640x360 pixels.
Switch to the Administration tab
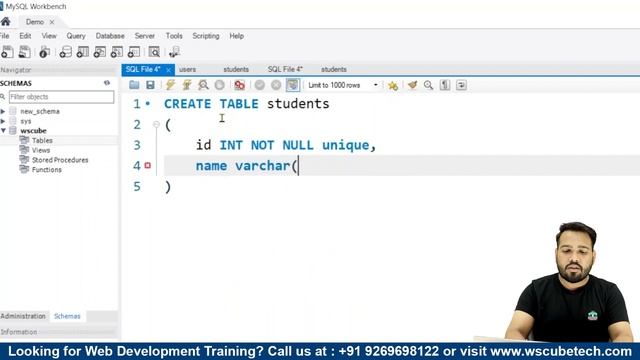[23, 316]
